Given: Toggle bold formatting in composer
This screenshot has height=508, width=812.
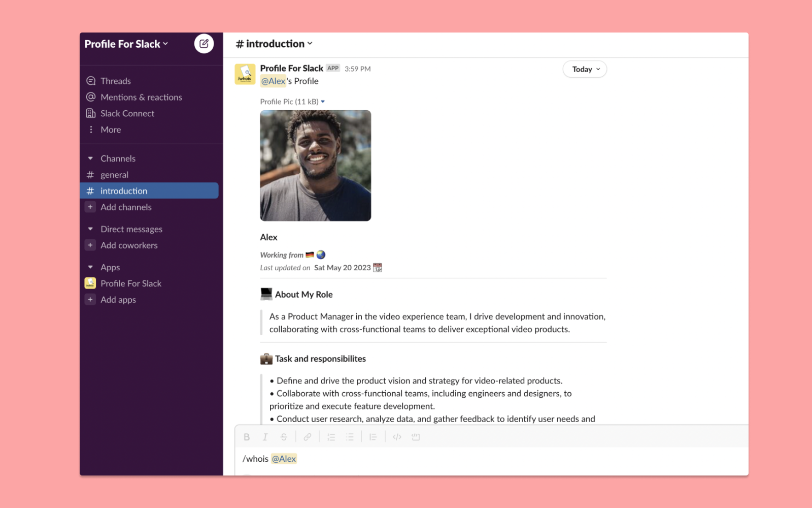Looking at the screenshot, I should click(247, 437).
